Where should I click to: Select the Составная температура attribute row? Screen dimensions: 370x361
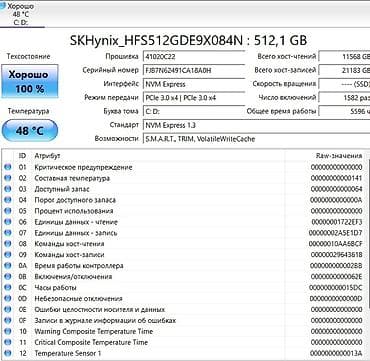click(183, 178)
